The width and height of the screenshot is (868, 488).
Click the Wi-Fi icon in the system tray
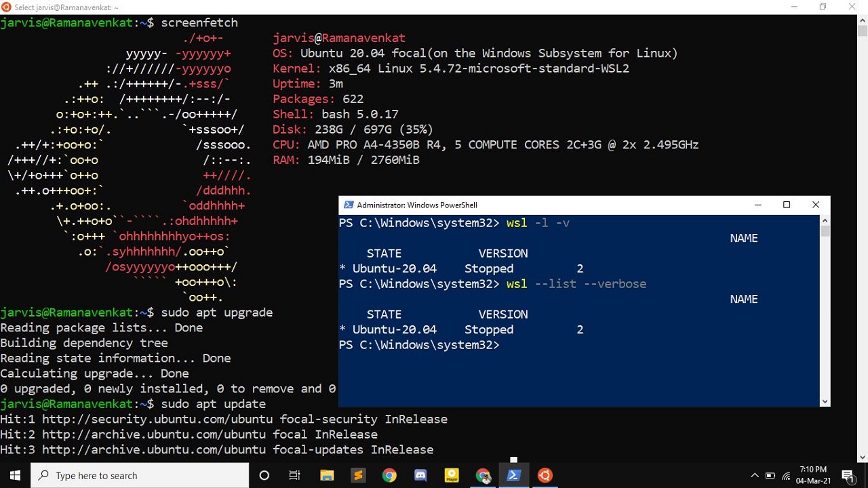tap(787, 476)
